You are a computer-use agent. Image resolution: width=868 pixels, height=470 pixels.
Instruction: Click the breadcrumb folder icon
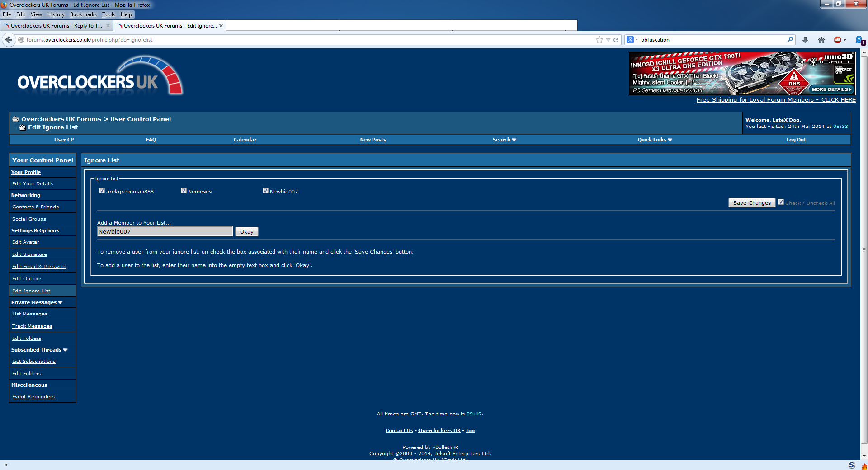click(x=15, y=119)
